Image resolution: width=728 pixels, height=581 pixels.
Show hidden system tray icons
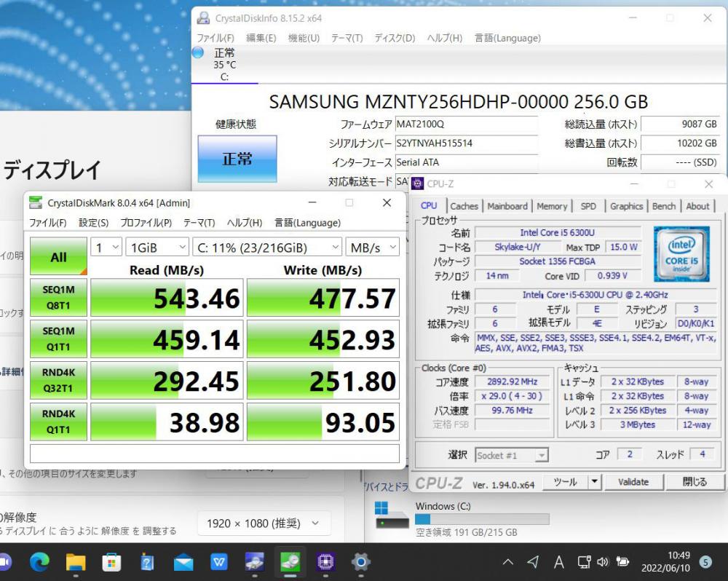point(508,562)
